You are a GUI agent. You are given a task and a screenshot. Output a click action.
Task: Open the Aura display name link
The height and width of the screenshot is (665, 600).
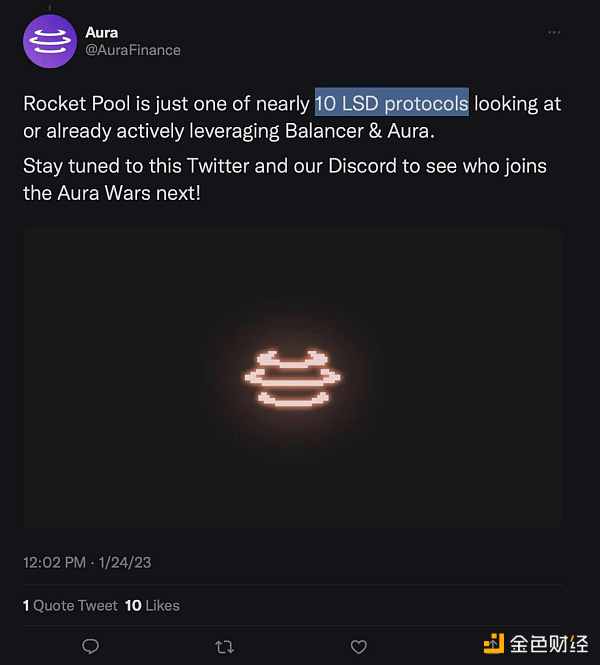point(102,33)
